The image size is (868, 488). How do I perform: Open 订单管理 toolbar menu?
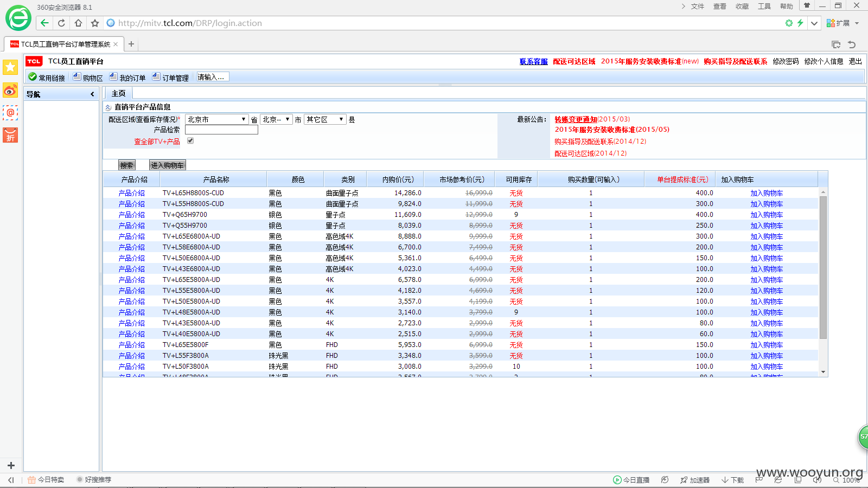(170, 78)
